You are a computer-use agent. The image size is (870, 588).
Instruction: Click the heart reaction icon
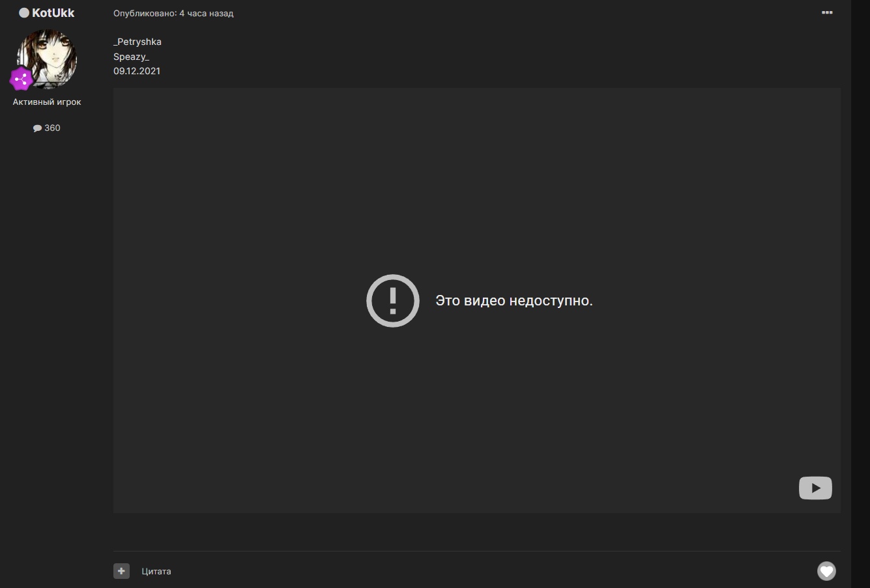[x=826, y=571]
